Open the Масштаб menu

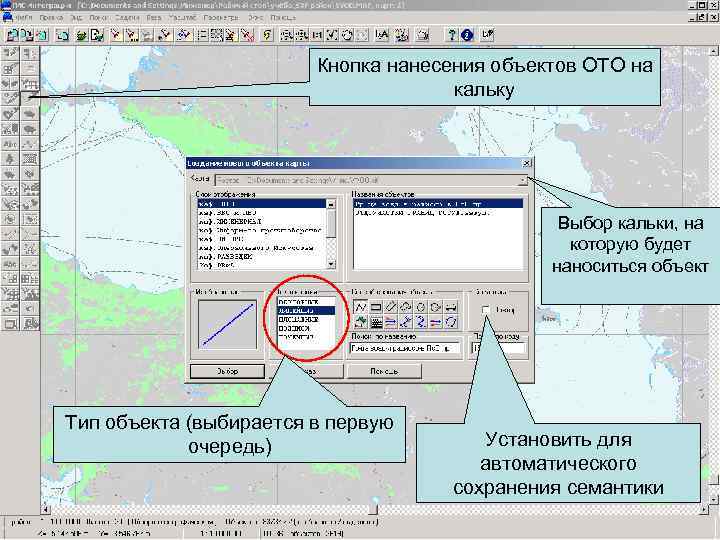[x=182, y=17]
